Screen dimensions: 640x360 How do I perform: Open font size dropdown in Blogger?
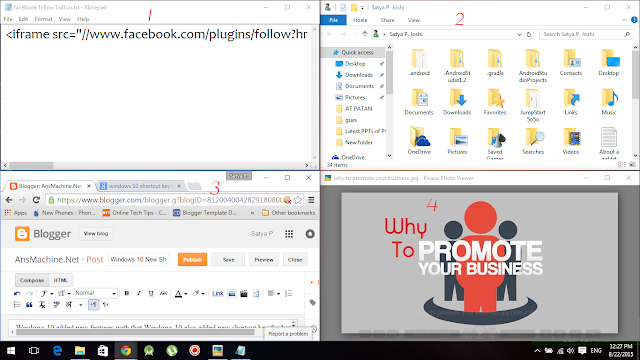point(64,293)
